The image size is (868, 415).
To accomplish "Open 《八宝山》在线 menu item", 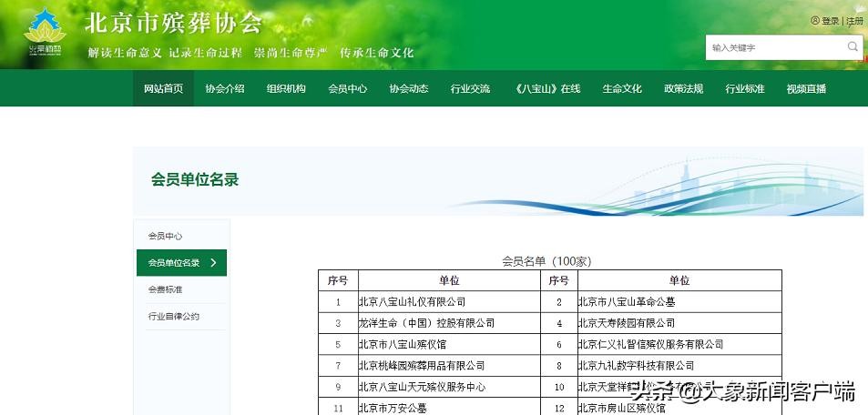I will 546,88.
